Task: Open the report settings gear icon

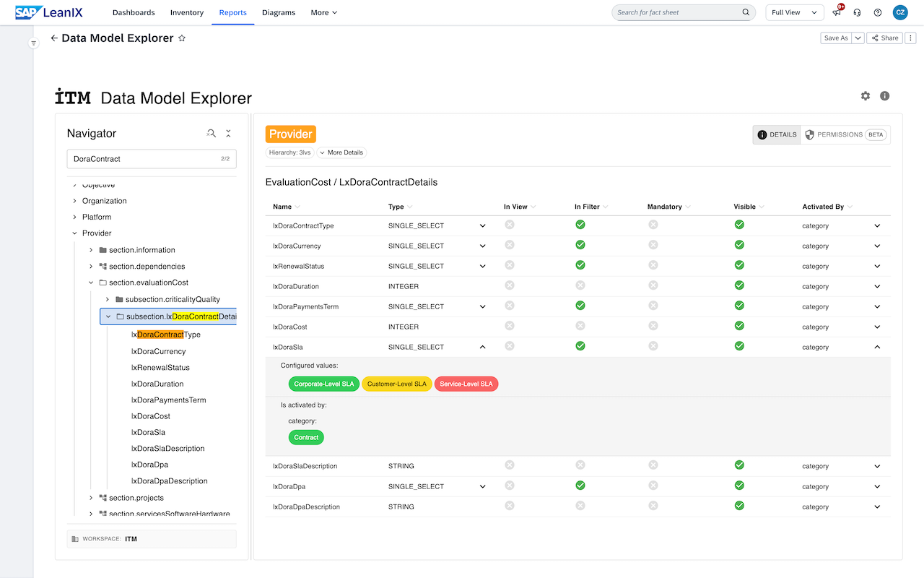Action: point(866,96)
